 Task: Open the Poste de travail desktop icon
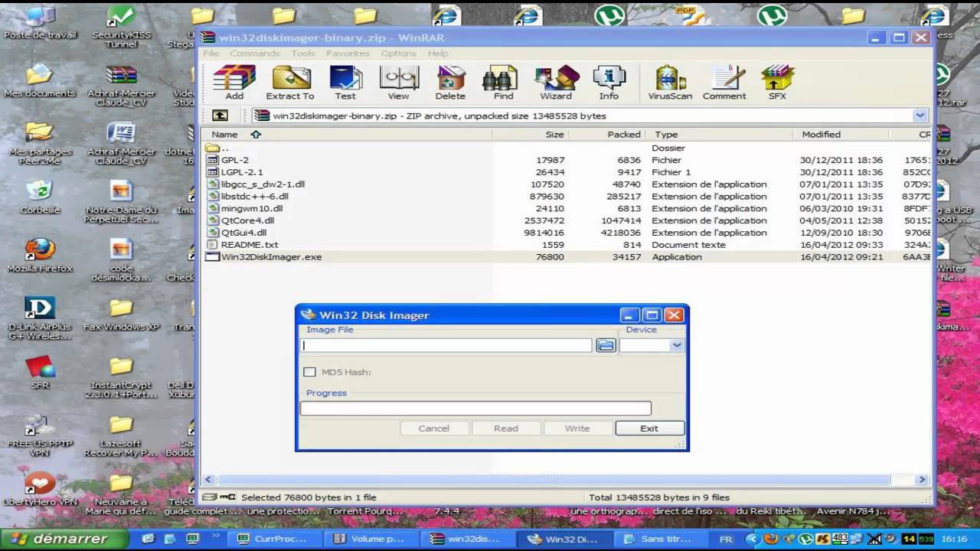[x=40, y=22]
